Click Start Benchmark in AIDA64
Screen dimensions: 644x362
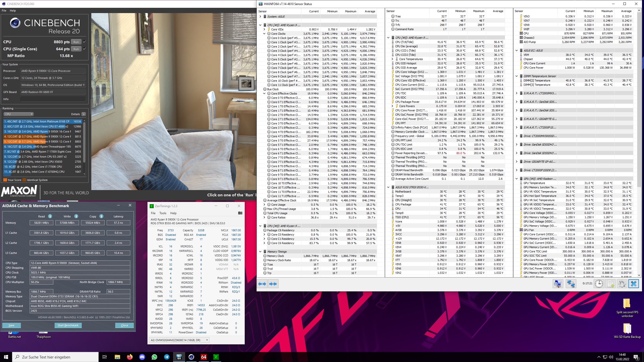68,325
